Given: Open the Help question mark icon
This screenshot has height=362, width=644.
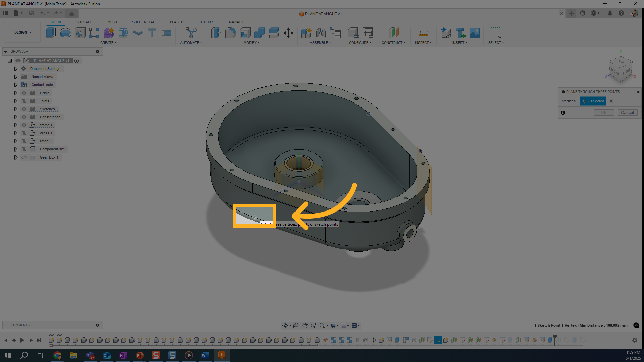Looking at the screenshot, I should click(x=621, y=13).
